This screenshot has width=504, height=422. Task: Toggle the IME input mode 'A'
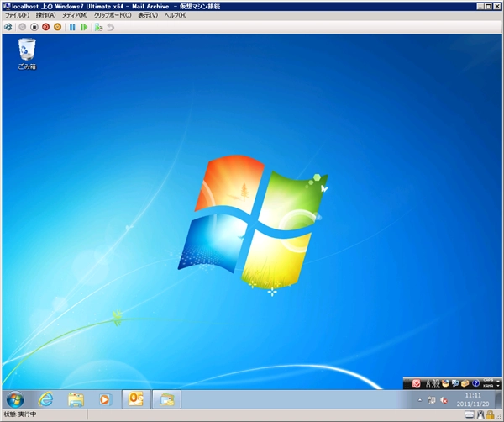click(x=428, y=383)
